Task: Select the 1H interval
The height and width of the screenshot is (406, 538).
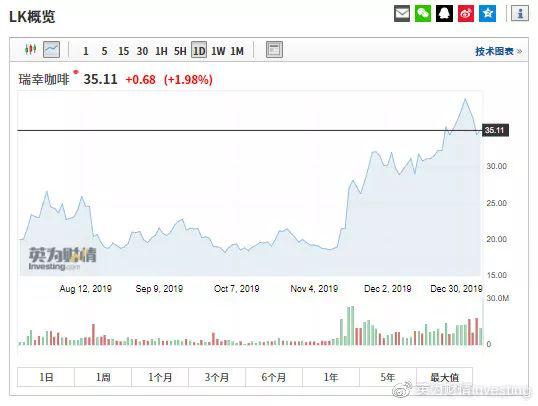Action: pos(161,51)
